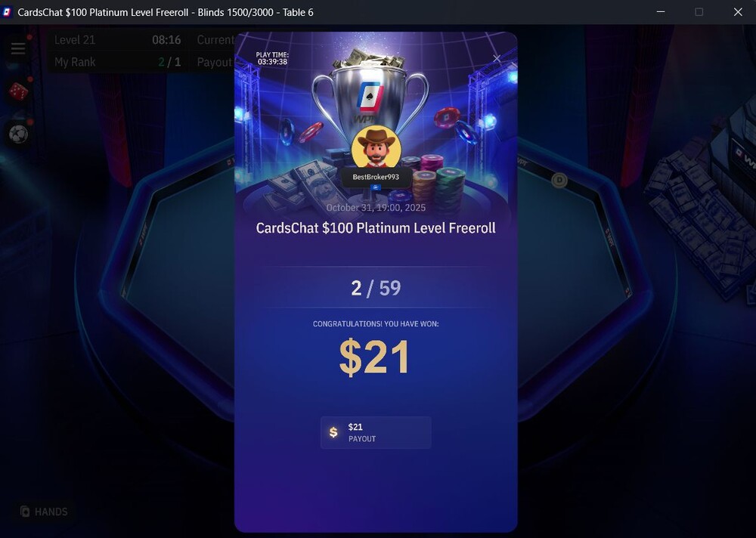Click the dealer D chip on table

[559, 181]
